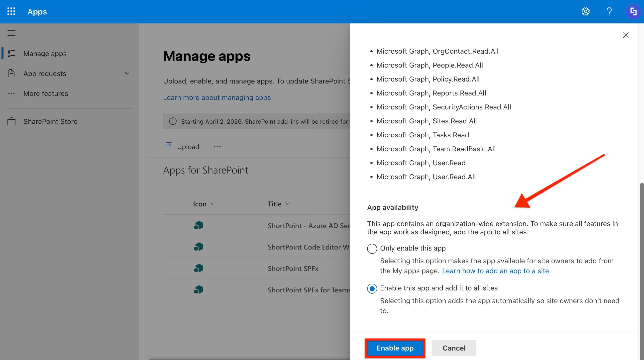644x360 pixels.
Task: Click the Upload arrow icon
Action: (x=169, y=146)
